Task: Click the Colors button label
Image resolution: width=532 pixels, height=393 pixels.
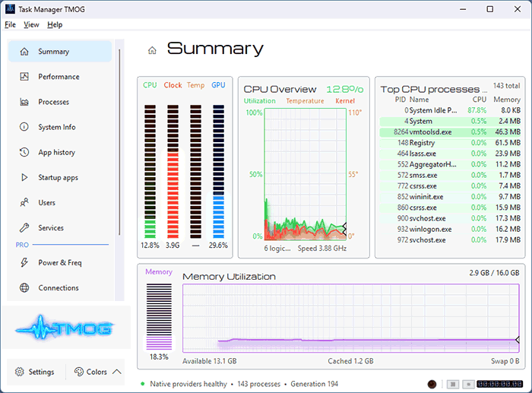Action: 97,372
